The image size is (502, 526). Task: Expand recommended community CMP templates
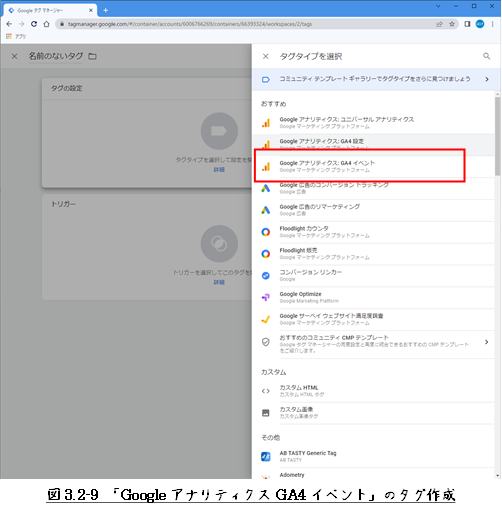pos(373,344)
